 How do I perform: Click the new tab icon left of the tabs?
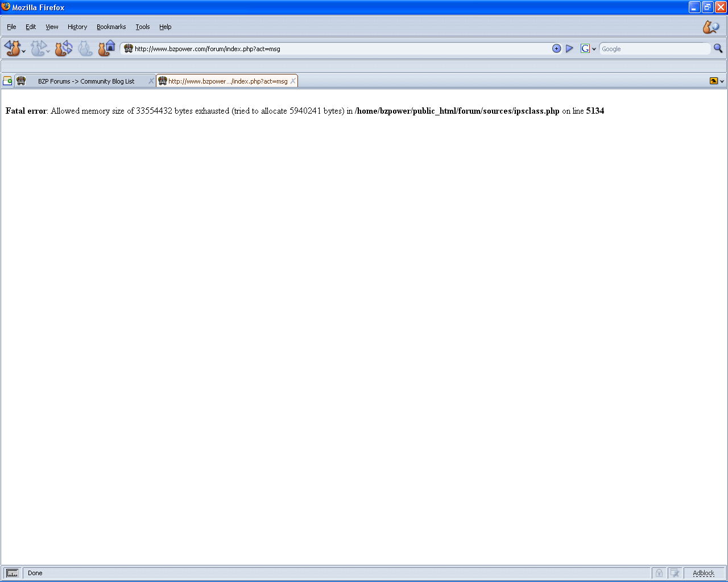(7, 81)
